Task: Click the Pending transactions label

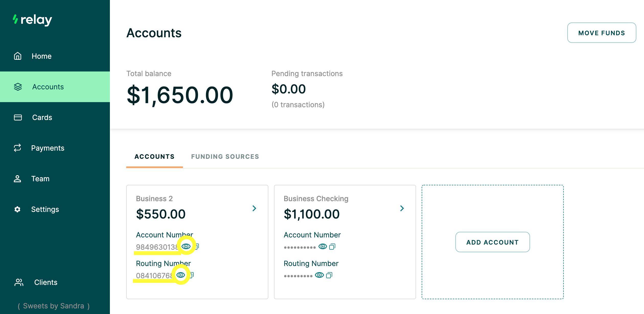Action: [x=307, y=74]
